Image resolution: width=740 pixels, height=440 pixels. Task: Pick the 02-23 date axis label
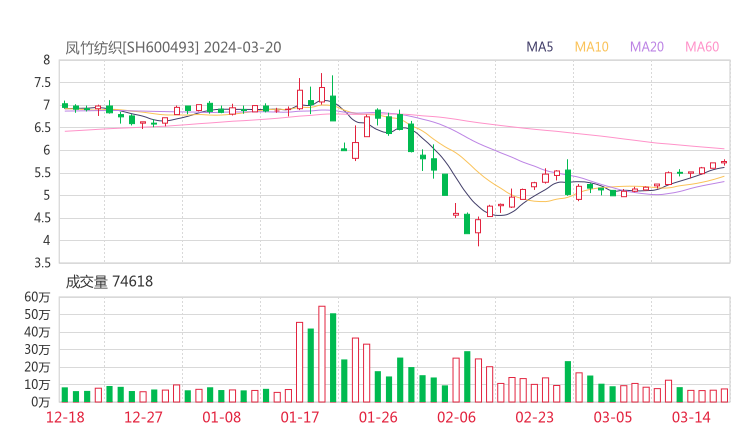tap(536, 417)
